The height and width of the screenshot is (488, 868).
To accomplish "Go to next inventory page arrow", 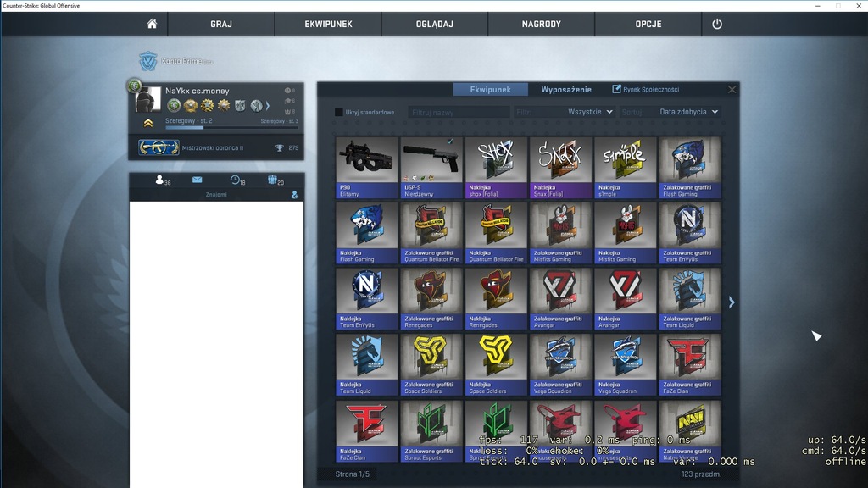I will (732, 302).
